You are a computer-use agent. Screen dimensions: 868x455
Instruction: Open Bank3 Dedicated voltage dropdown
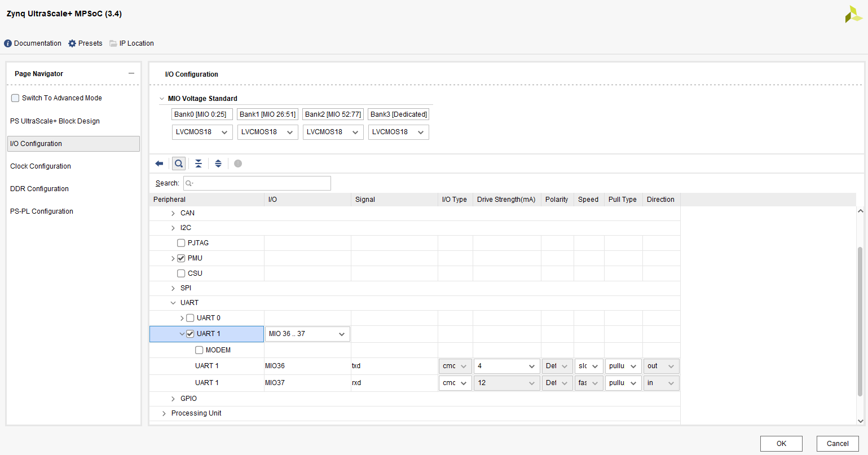399,132
